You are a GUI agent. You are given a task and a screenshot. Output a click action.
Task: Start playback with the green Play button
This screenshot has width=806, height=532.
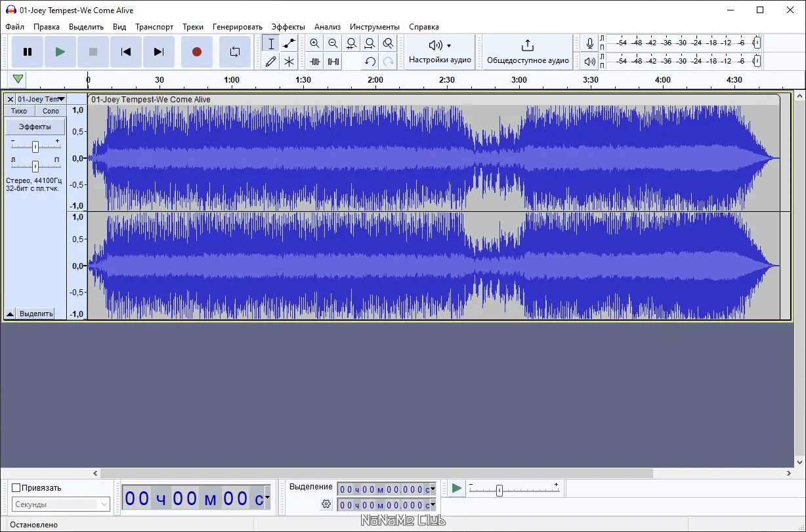pyautogui.click(x=60, y=52)
